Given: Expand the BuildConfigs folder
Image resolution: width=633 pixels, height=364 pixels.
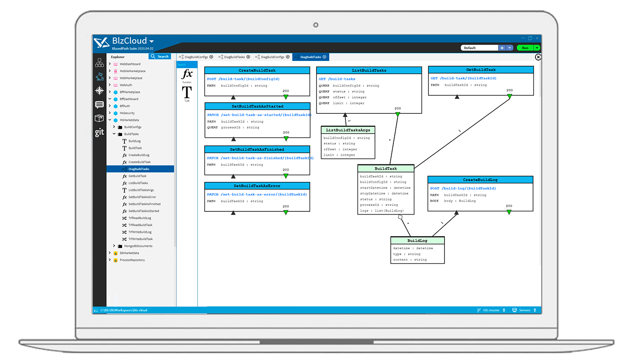Looking at the screenshot, I should point(114,127).
